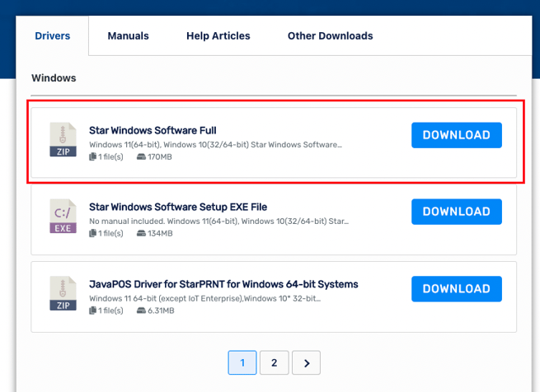Click the disk size icon next to 6.31MB
540x392 pixels.
(x=140, y=310)
